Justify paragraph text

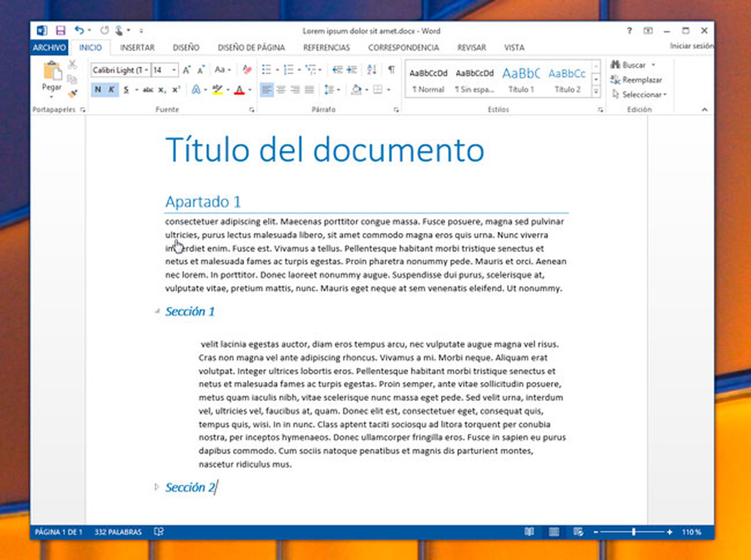click(x=309, y=90)
